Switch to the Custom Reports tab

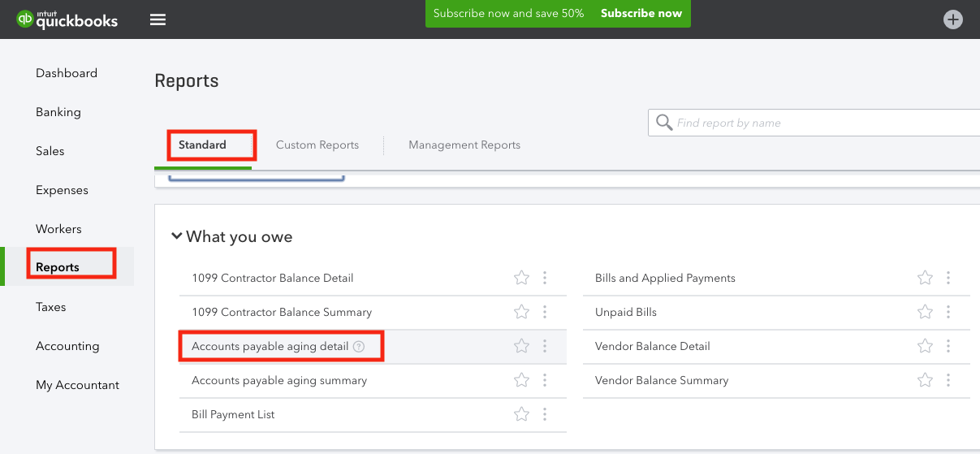[x=317, y=145]
